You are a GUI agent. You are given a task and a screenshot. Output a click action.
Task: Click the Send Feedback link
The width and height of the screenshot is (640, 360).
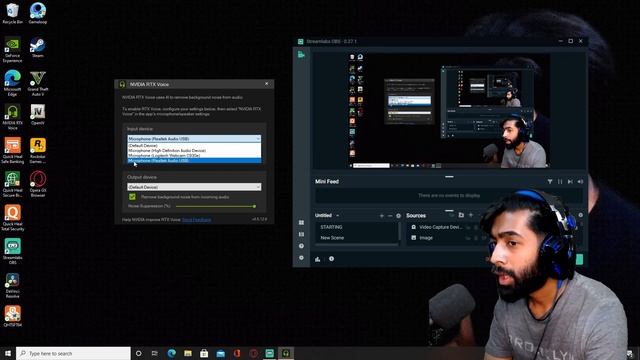(x=196, y=220)
